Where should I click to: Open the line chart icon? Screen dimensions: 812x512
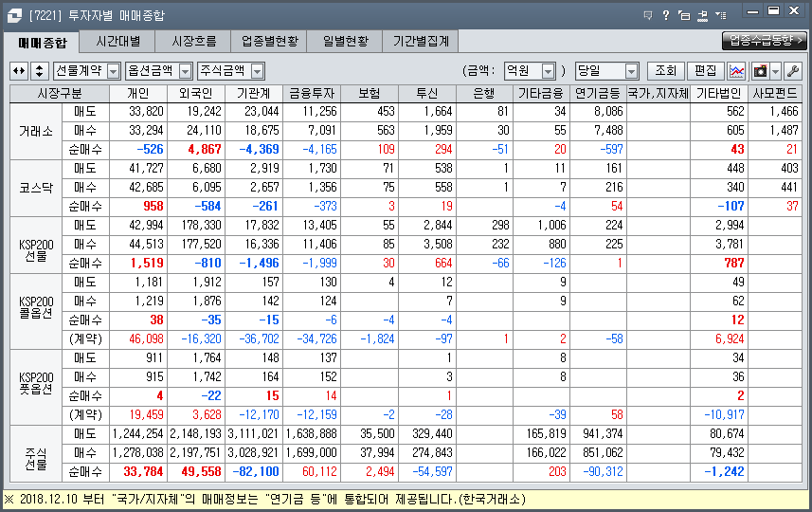point(736,71)
